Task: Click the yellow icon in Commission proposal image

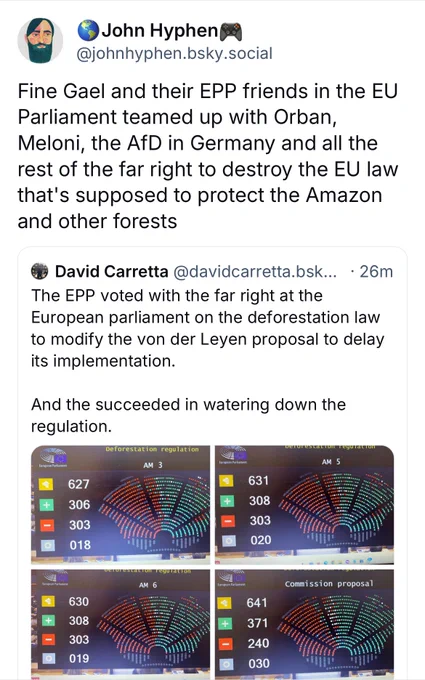Action: (225, 603)
